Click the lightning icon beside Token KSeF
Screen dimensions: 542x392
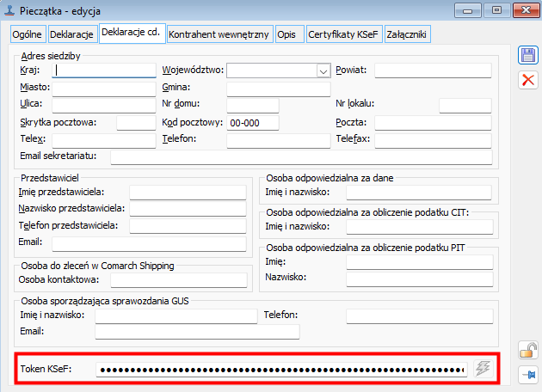(x=483, y=370)
